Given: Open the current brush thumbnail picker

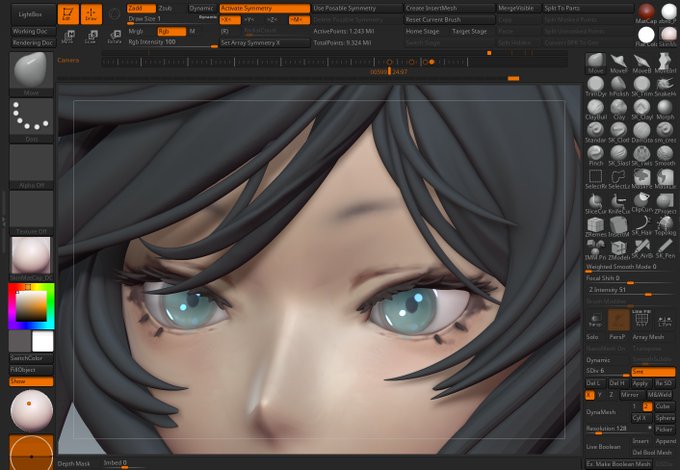Looking at the screenshot, I should [x=31, y=74].
